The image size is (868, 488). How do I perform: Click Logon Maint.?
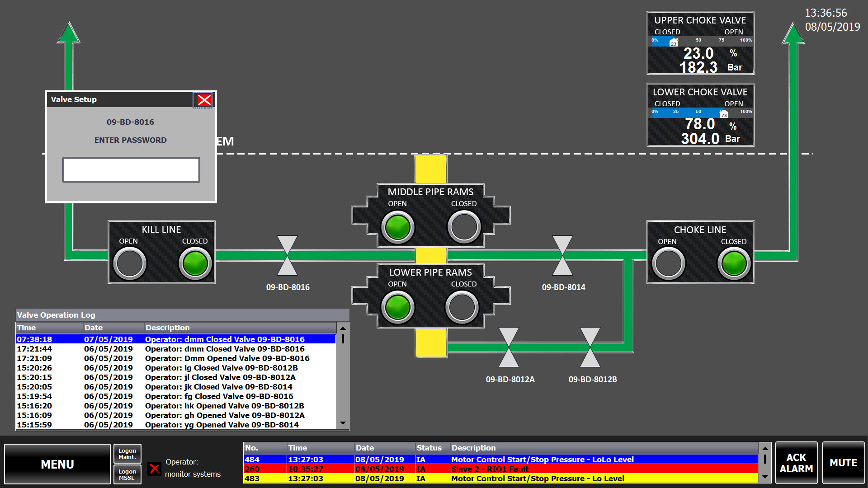(127, 453)
